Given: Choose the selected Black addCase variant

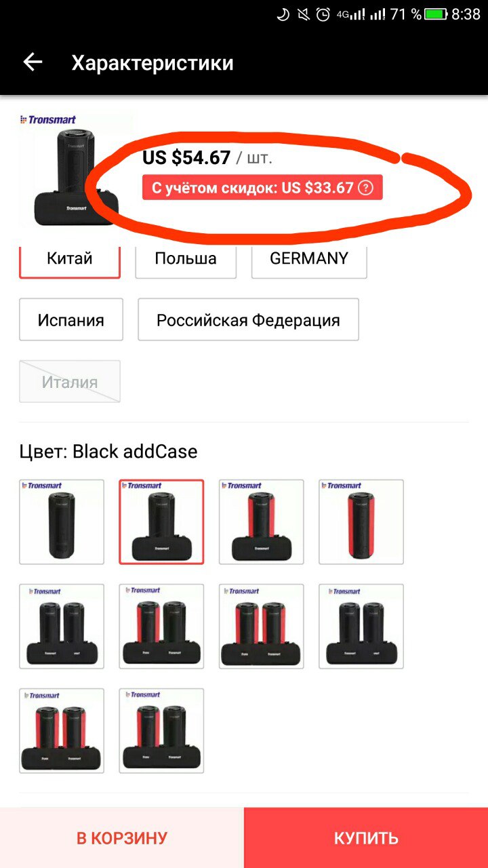Looking at the screenshot, I should click(x=161, y=522).
